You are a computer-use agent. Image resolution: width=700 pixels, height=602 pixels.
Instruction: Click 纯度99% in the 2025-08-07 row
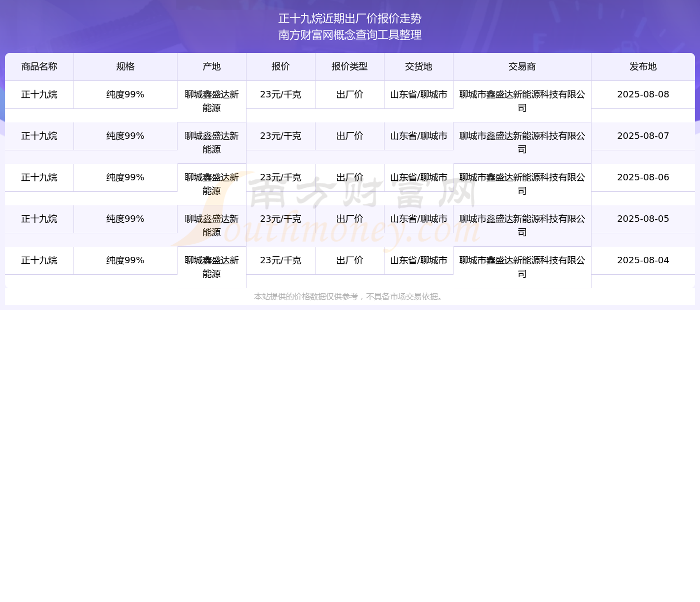pyautogui.click(x=125, y=136)
